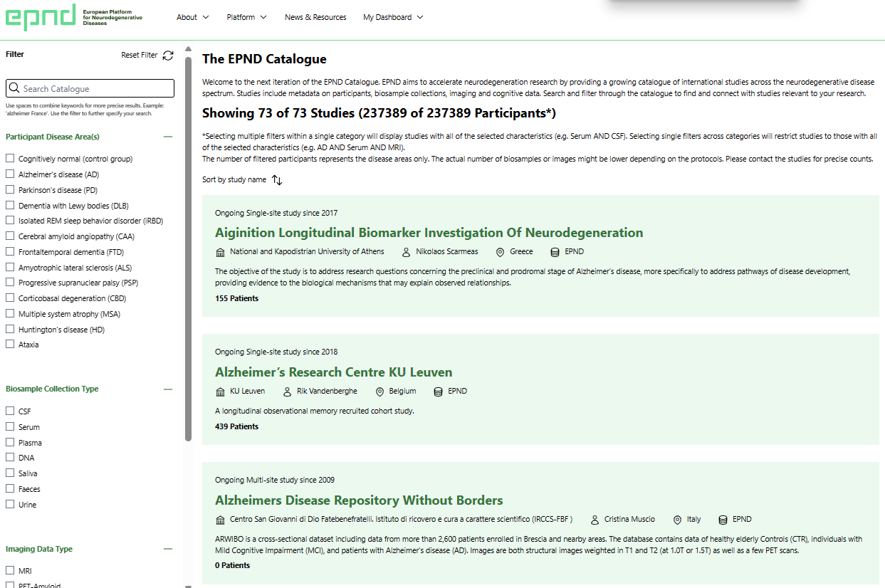
Task: Click institution icon beside National and Kapodistrian University
Action: pos(220,252)
